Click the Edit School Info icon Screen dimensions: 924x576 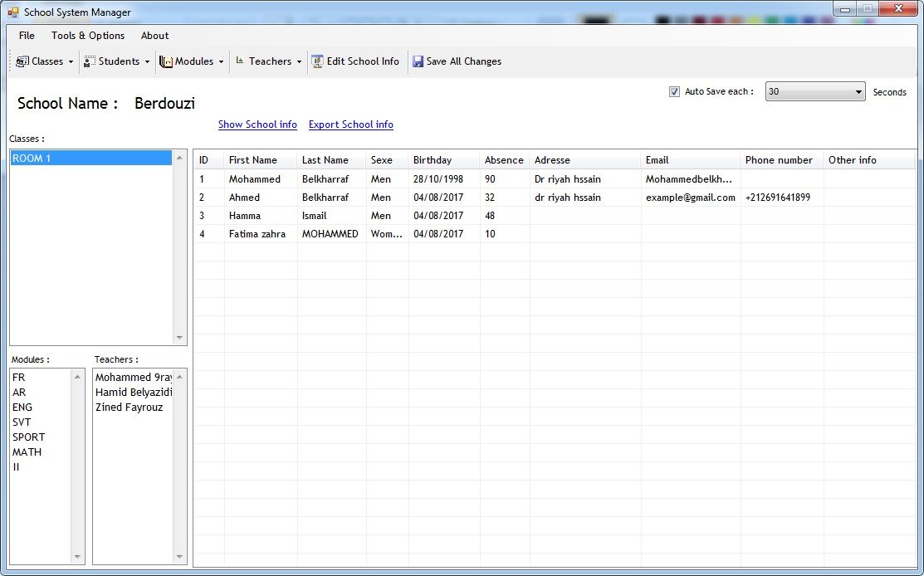click(317, 61)
